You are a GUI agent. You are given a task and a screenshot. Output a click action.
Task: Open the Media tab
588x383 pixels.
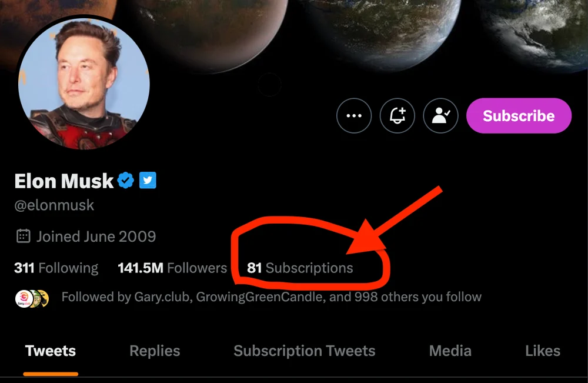(x=450, y=351)
